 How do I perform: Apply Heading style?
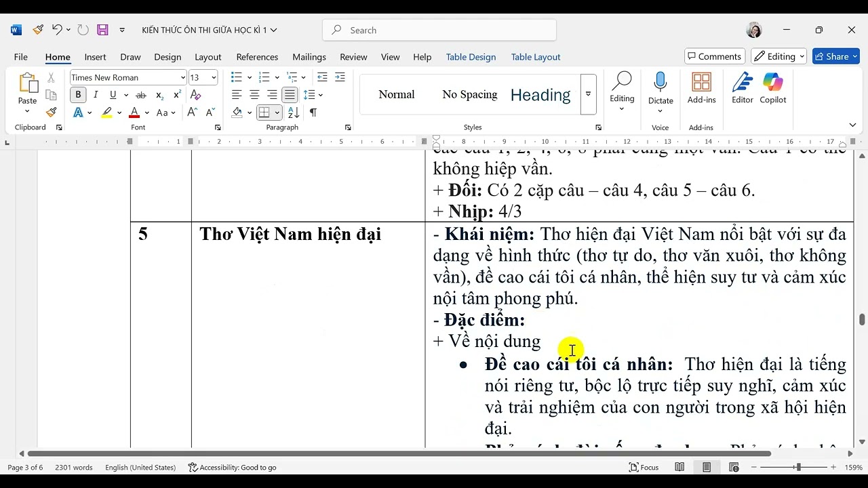click(540, 94)
